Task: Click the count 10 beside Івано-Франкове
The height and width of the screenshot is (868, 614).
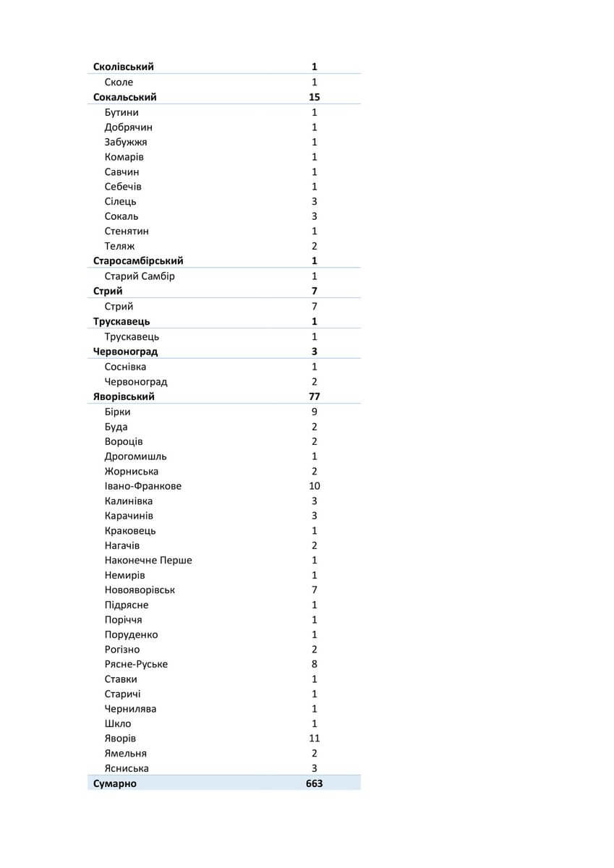Action: click(x=315, y=486)
